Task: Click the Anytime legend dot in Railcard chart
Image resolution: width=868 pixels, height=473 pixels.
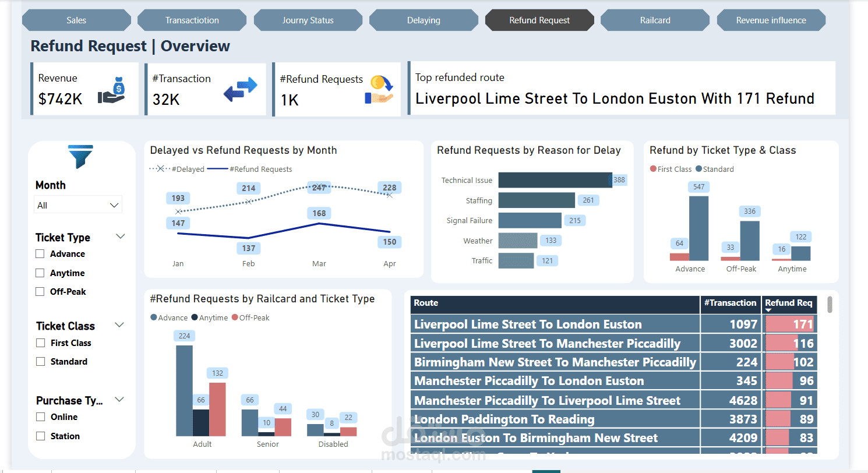Action: coord(195,317)
